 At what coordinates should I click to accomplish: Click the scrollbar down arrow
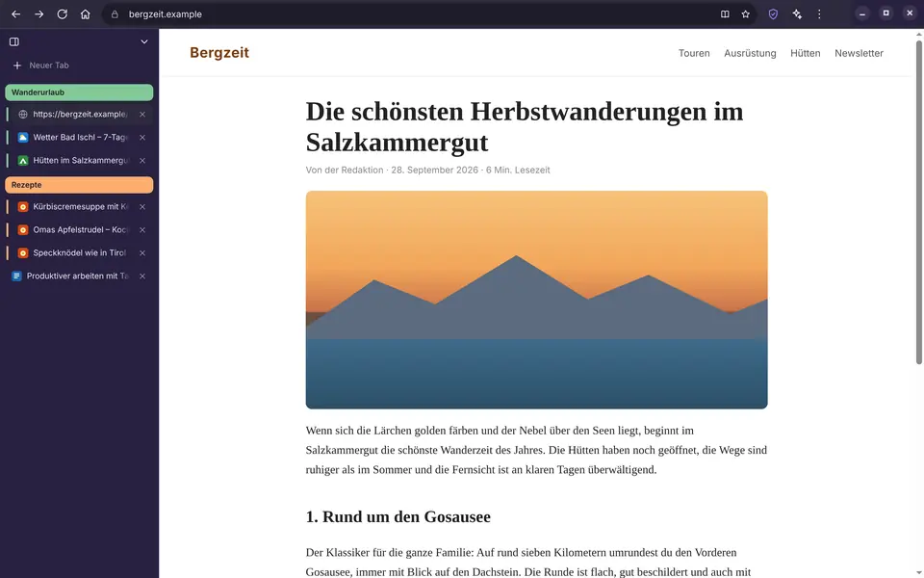point(918,573)
